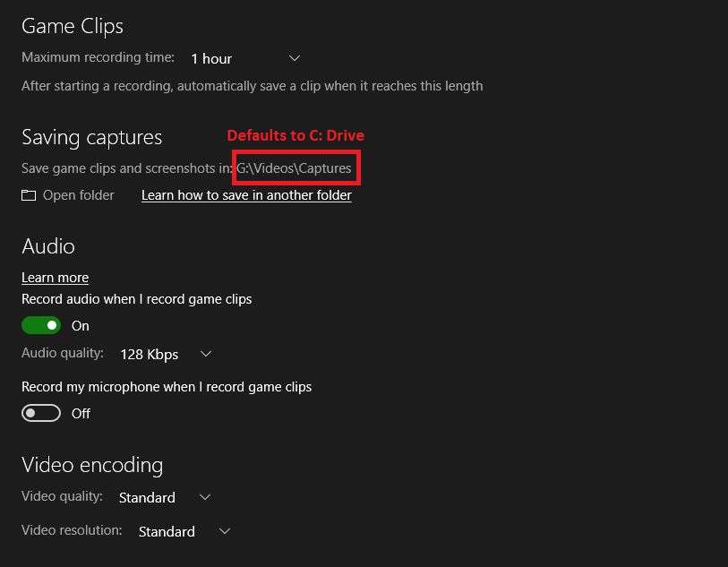Click chevron beside 128 Kbps
The height and width of the screenshot is (567, 728).
(x=206, y=355)
